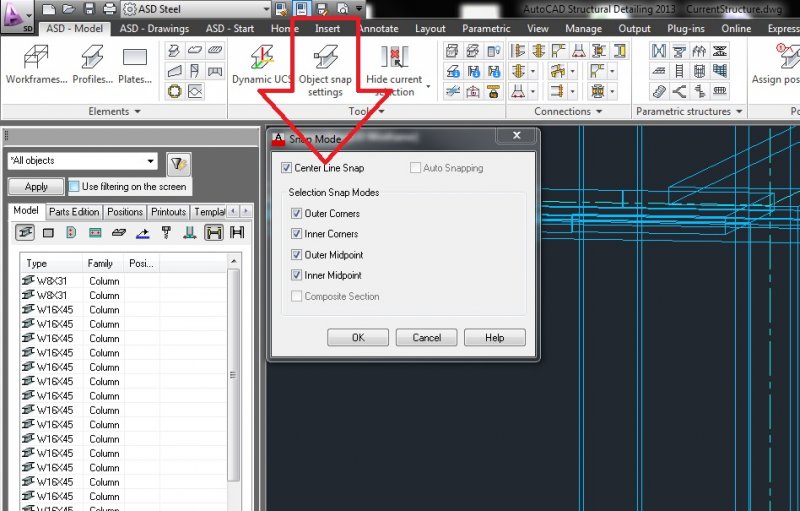
Task: Click the yellow circular ring element icon
Action: 174,92
